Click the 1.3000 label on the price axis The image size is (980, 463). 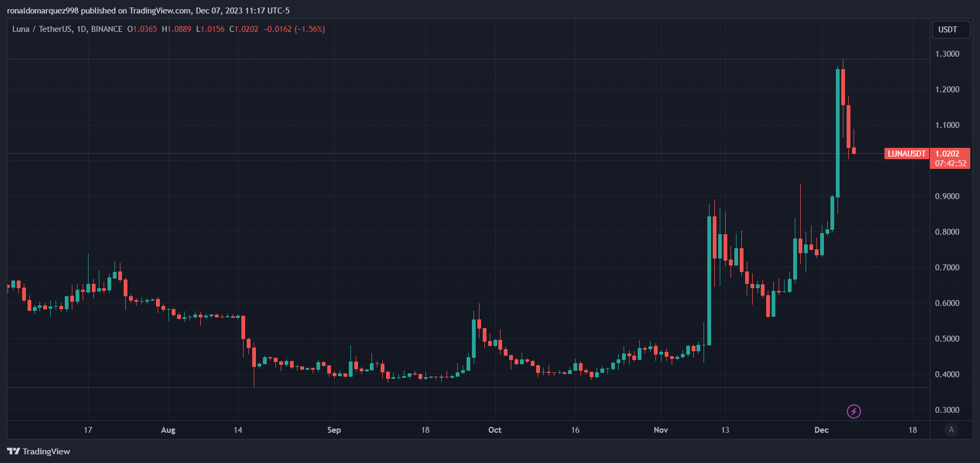[947, 54]
